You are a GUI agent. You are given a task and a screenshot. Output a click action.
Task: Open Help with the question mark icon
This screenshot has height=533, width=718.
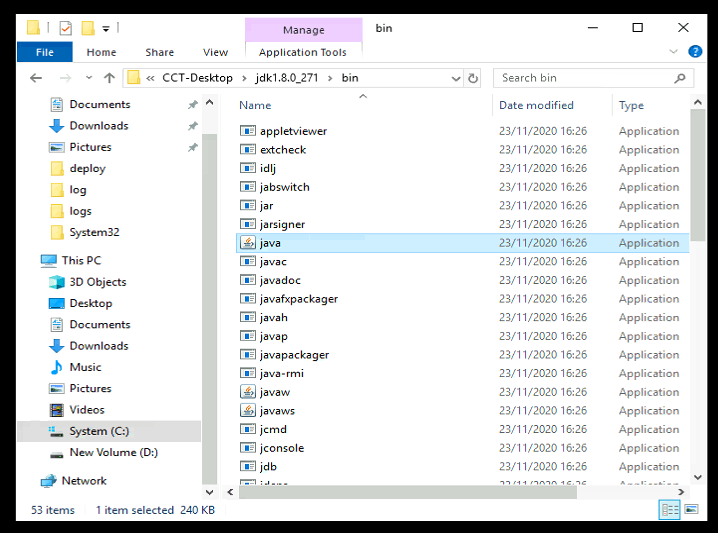[695, 51]
